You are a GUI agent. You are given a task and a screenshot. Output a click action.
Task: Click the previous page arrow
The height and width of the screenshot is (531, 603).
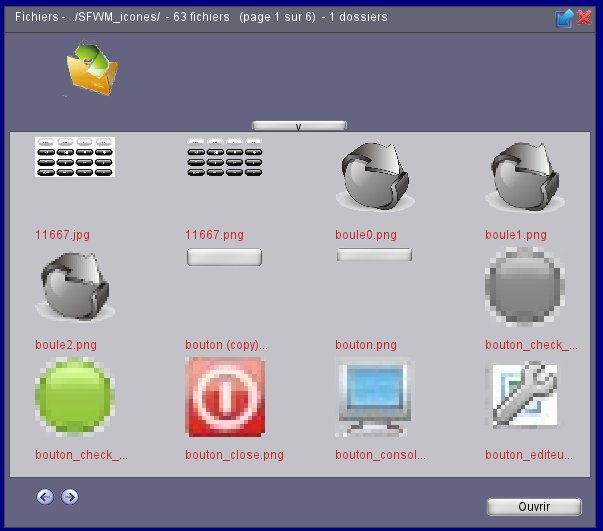45,496
